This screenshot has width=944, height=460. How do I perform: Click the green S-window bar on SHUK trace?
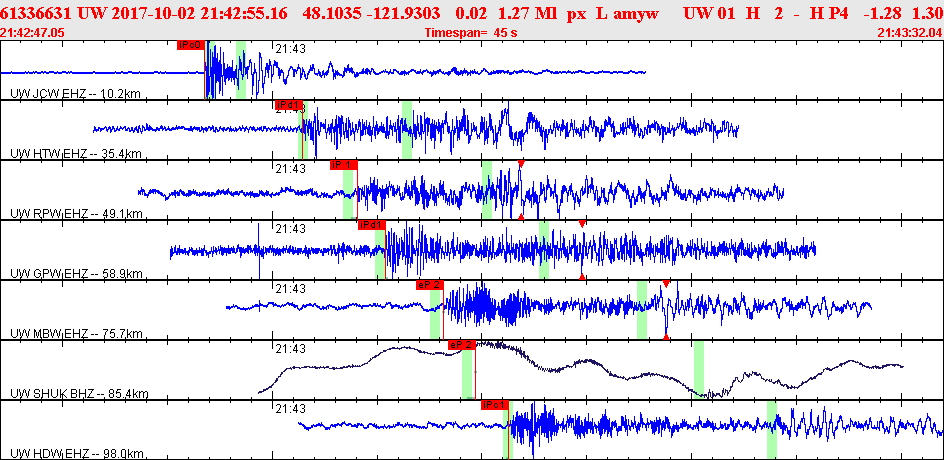tap(699, 370)
